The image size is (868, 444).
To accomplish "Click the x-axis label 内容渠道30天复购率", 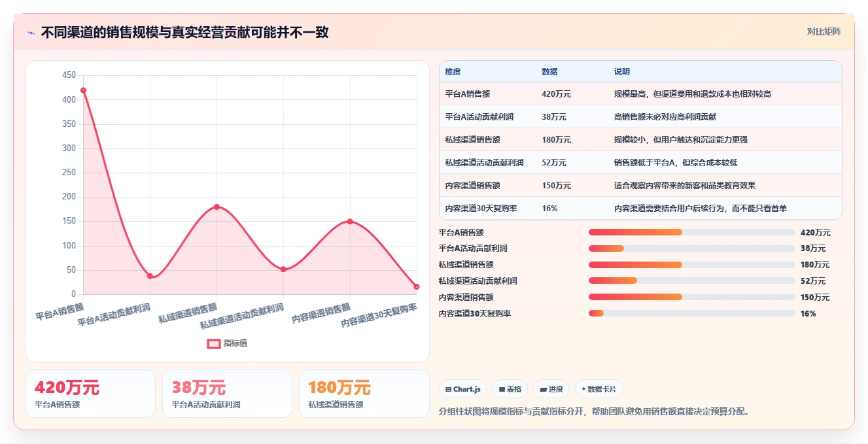I will pos(379,316).
